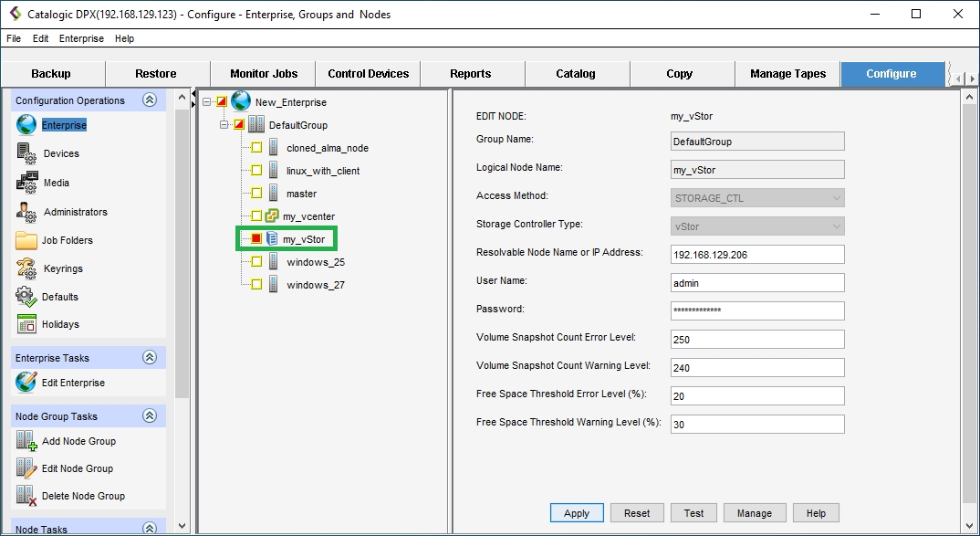
Task: Click the left panel vertical scrollbar
Action: [182, 274]
